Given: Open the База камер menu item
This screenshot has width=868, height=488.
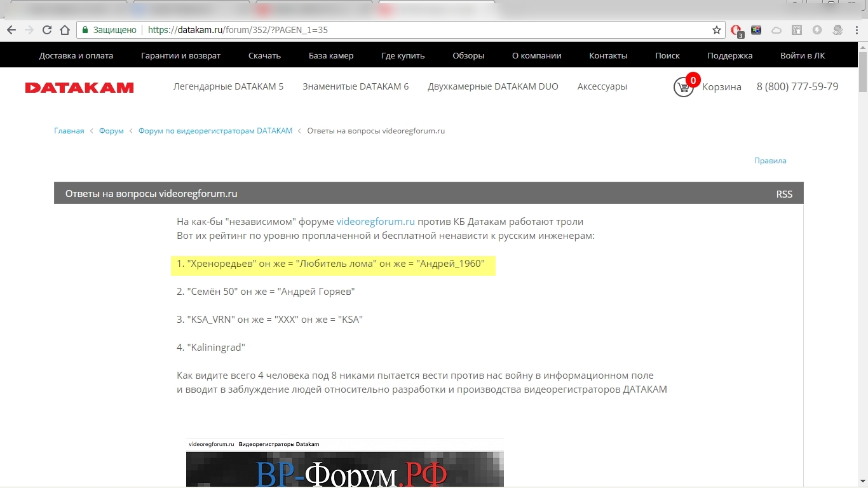Looking at the screenshot, I should coord(331,55).
